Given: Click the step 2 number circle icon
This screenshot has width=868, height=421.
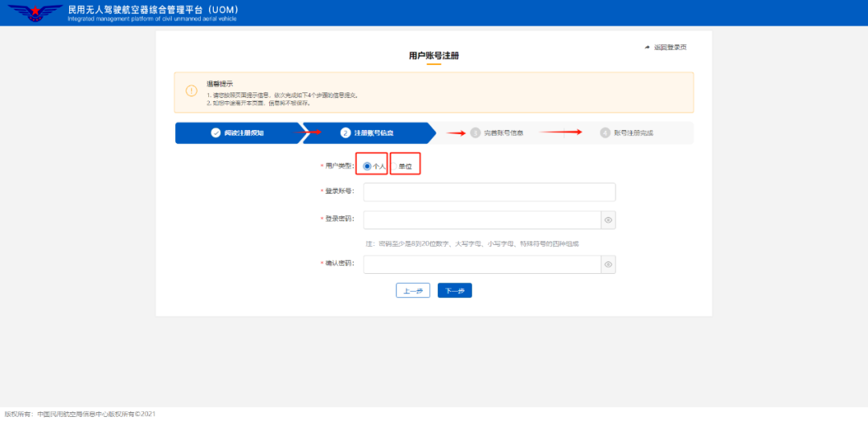Looking at the screenshot, I should [x=346, y=133].
